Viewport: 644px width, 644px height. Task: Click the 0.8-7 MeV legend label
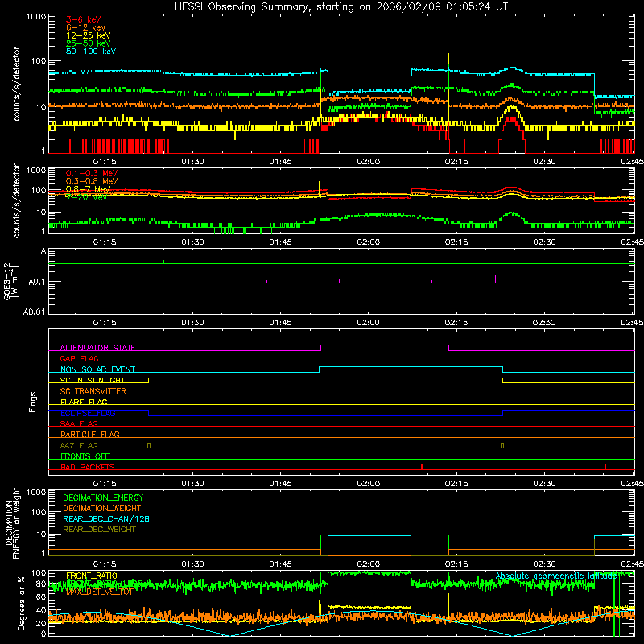(x=88, y=189)
